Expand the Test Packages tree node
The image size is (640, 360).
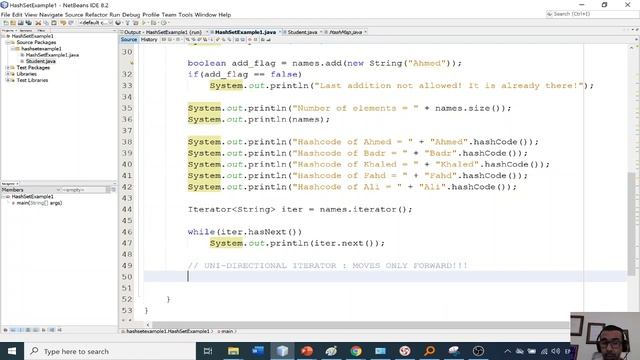click(x=8, y=68)
